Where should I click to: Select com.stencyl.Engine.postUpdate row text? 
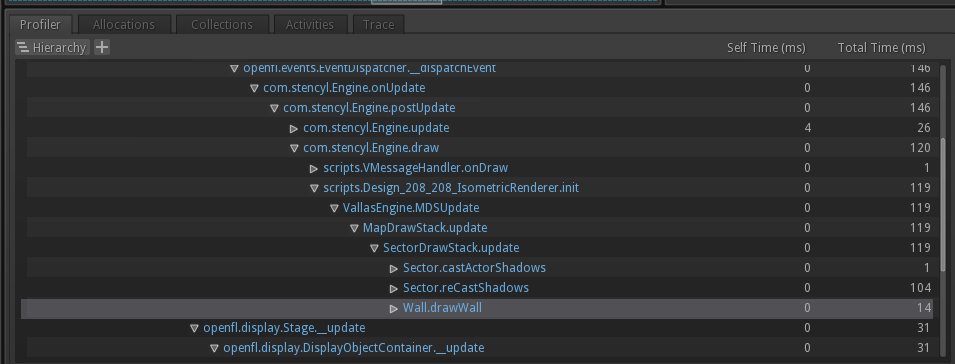click(x=369, y=108)
